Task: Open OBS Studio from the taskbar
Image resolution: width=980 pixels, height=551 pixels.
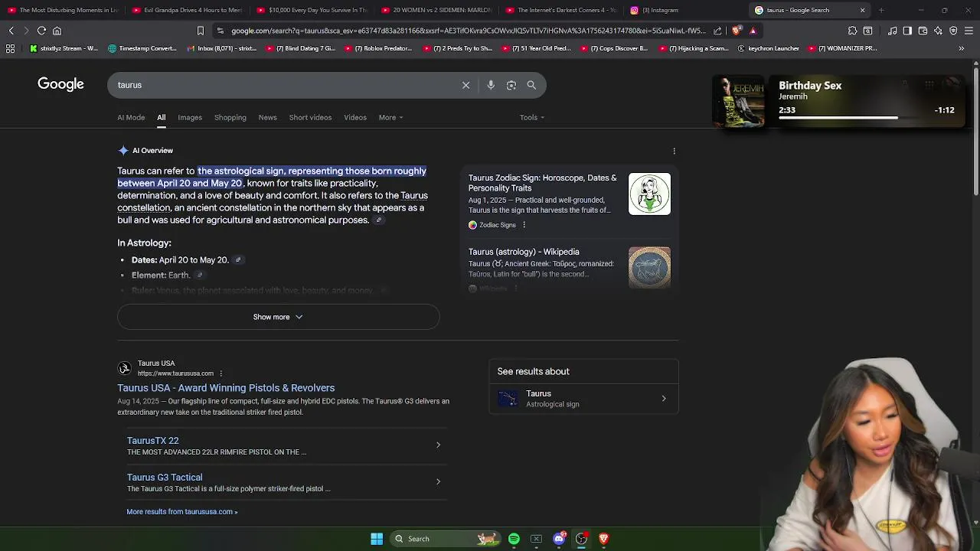Action: pos(581,539)
